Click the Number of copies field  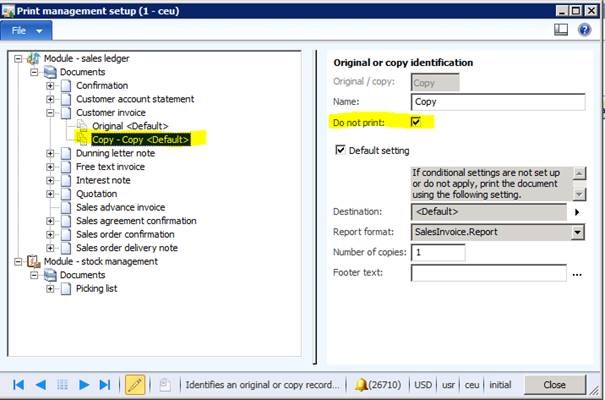point(437,252)
